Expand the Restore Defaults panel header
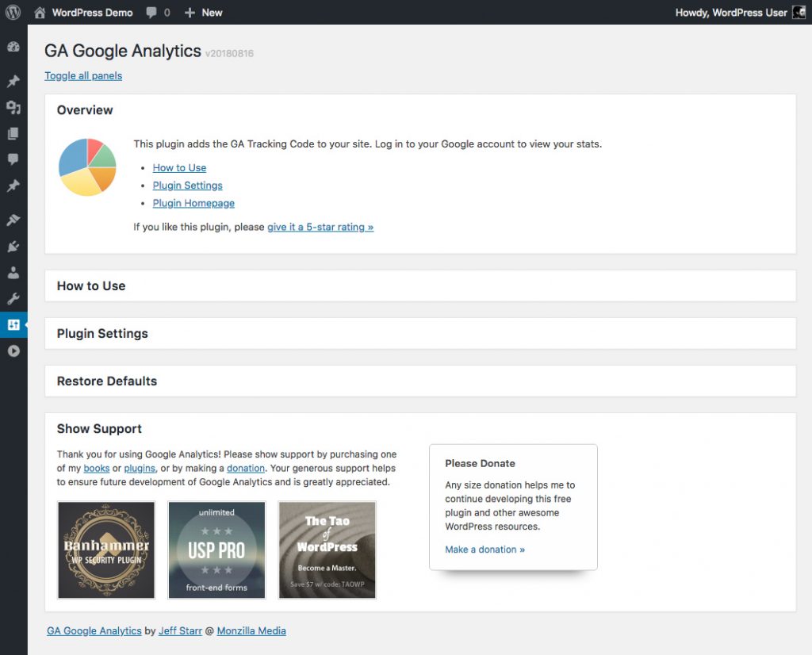This screenshot has height=655, width=812. pyautogui.click(x=107, y=381)
